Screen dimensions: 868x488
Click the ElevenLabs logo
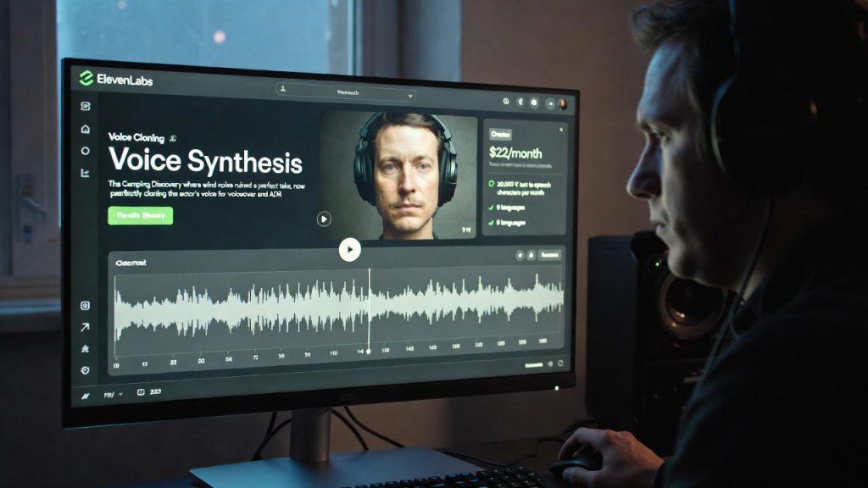click(x=115, y=79)
